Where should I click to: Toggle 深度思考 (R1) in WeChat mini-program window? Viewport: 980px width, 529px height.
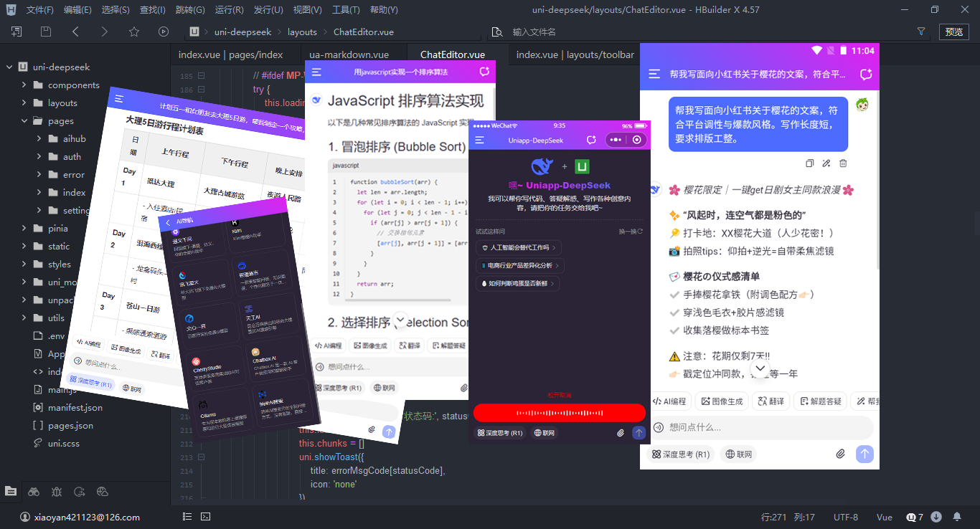(500, 433)
